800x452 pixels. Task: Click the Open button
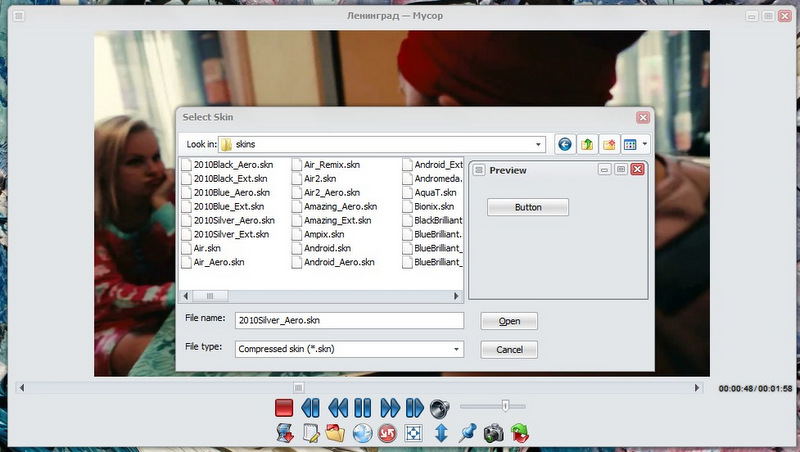point(509,321)
